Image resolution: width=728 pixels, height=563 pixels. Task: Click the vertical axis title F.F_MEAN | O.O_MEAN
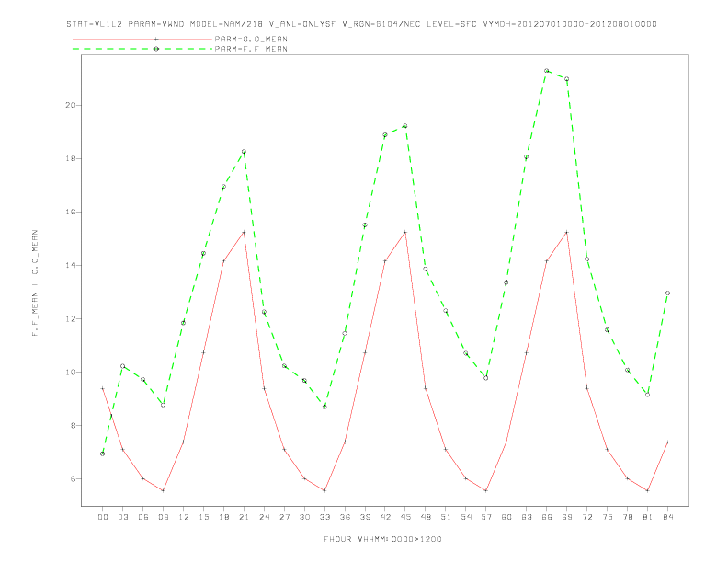(x=35, y=283)
